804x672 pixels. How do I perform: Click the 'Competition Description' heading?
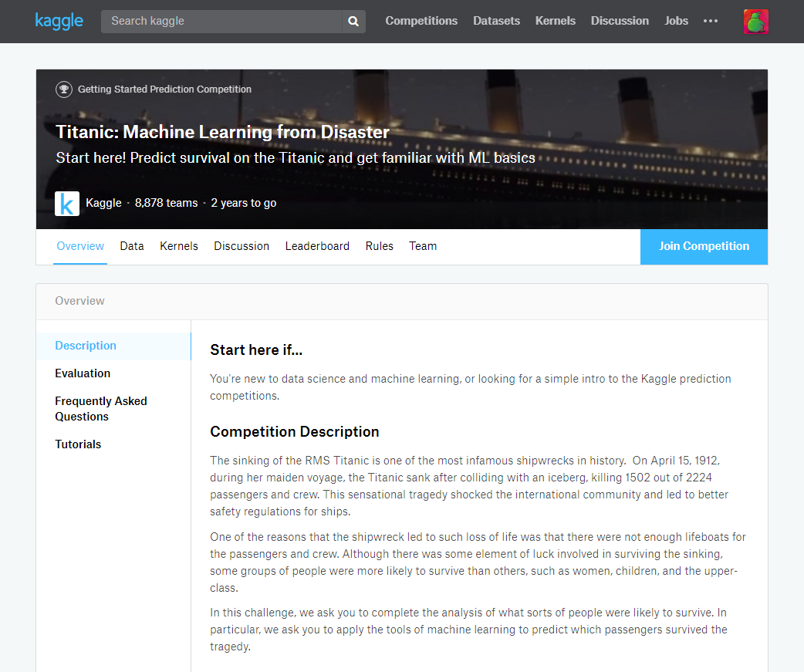[x=294, y=431]
